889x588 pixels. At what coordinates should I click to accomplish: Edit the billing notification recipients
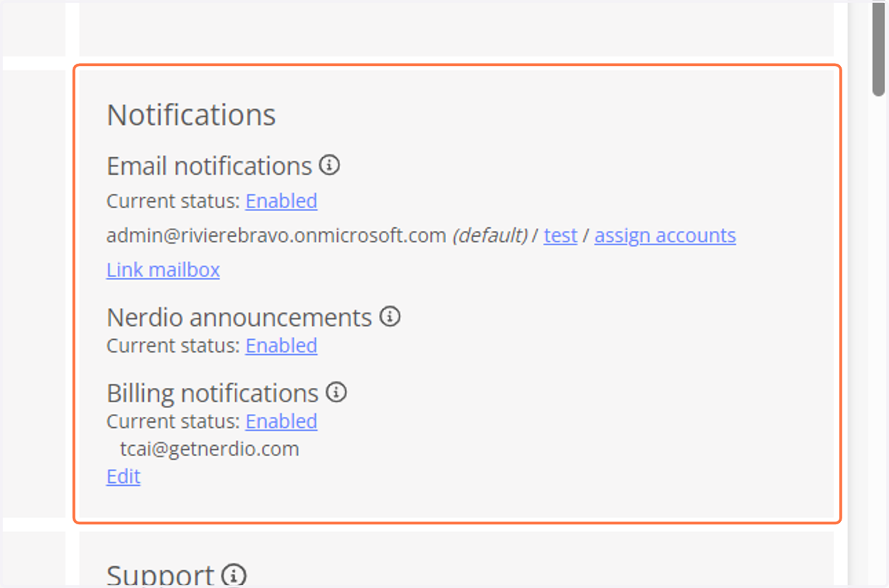pyautogui.click(x=124, y=477)
